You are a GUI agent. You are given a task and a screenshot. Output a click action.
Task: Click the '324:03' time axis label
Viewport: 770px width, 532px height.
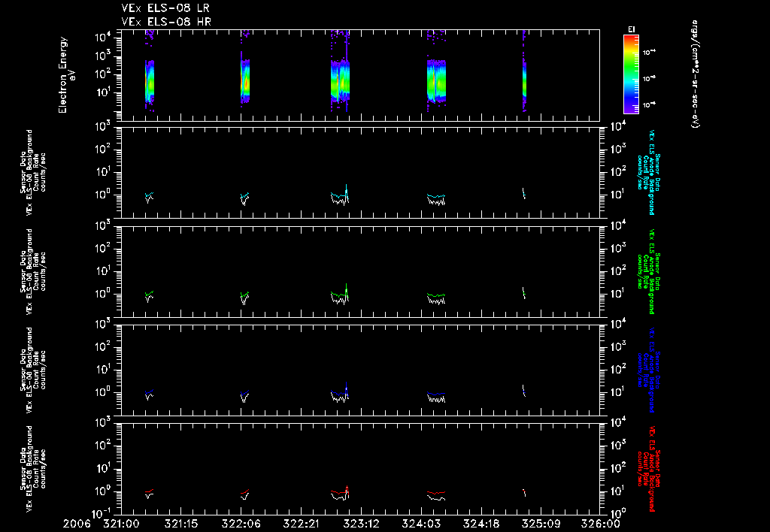point(420,524)
